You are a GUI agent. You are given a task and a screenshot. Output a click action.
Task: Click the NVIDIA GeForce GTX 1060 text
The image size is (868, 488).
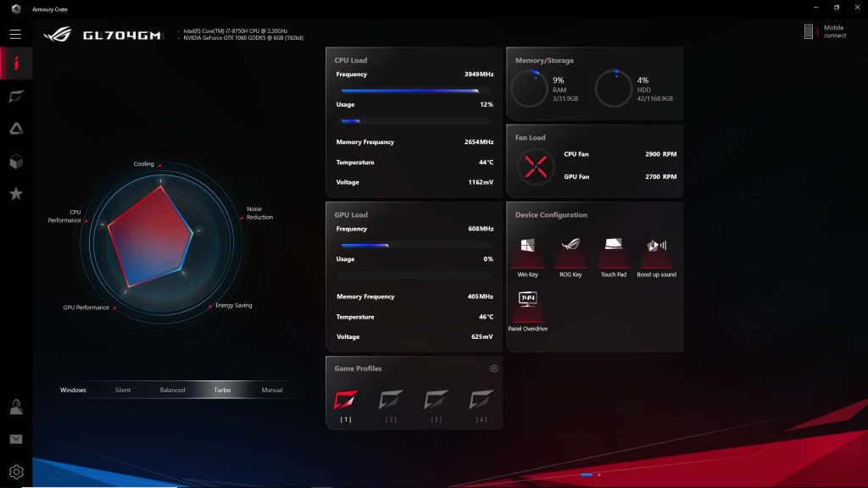[x=243, y=38]
